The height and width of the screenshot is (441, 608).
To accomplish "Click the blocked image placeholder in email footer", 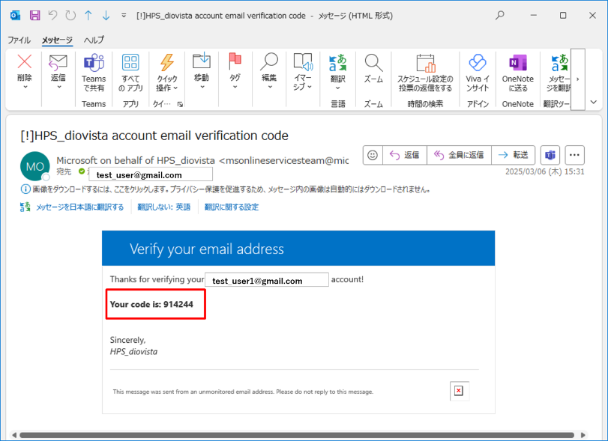I will (458, 391).
